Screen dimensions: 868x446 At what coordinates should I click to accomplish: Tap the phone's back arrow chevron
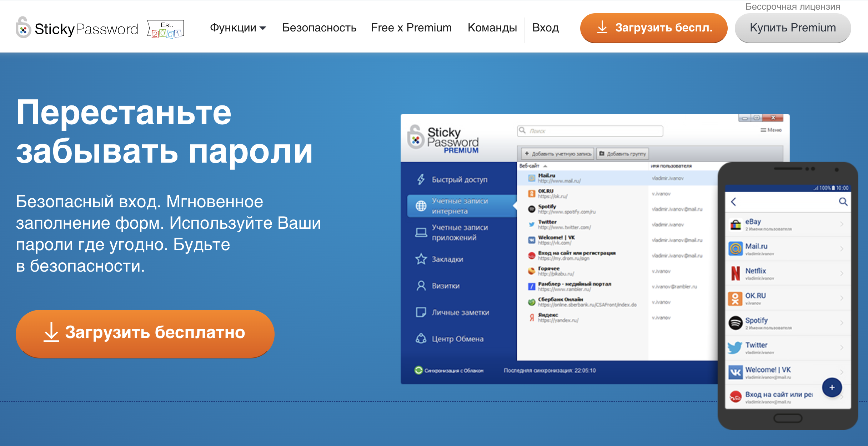coord(734,202)
